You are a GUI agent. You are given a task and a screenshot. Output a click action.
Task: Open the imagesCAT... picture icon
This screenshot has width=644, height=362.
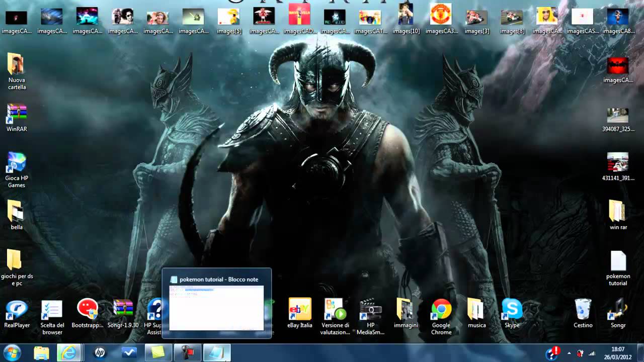click(370, 20)
